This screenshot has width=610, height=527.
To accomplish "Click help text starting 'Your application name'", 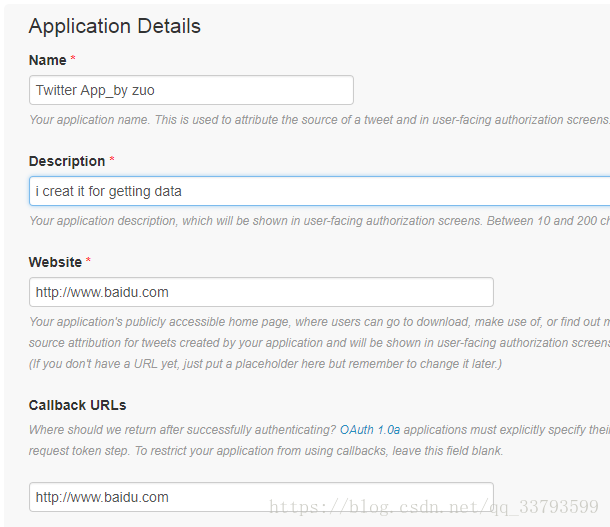I will point(319,120).
